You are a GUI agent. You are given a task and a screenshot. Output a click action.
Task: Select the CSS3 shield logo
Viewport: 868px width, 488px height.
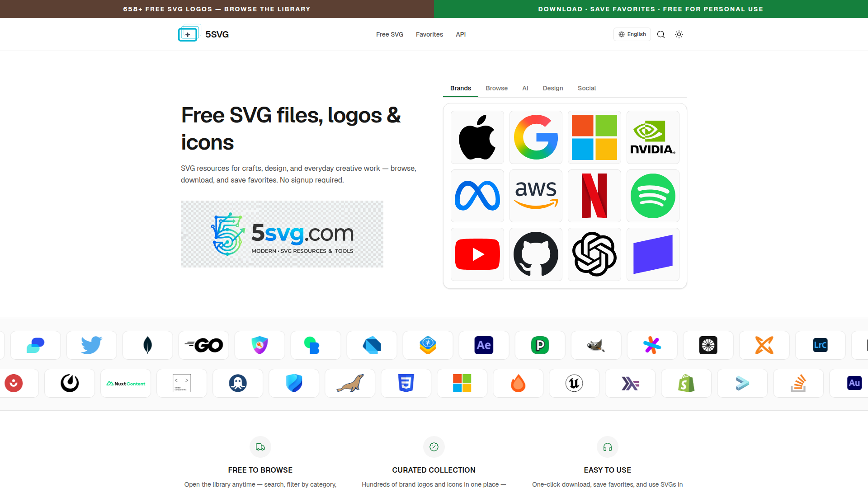pos(406,383)
